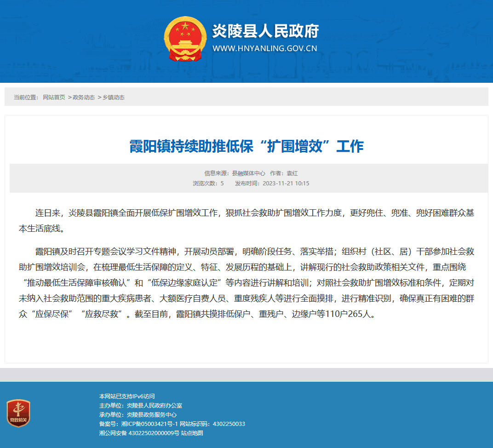493x448 pixels.
Task: Click the 网站标识码 4302250033 text
Action: pos(212,424)
